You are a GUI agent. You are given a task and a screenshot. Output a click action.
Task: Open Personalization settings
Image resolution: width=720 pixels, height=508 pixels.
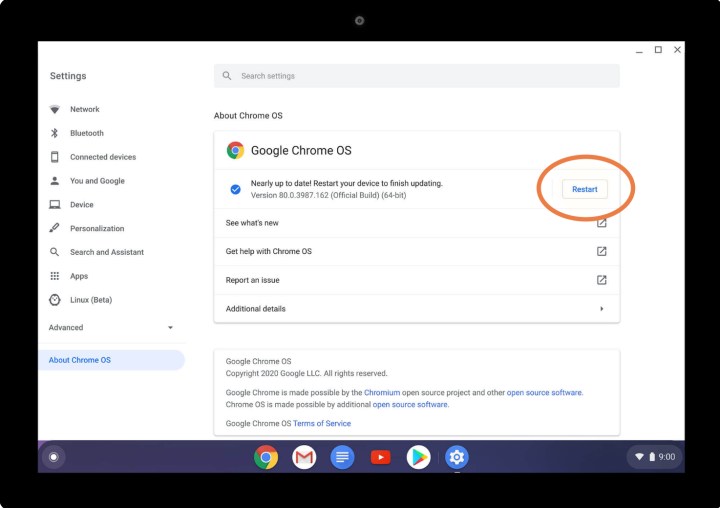(x=97, y=229)
